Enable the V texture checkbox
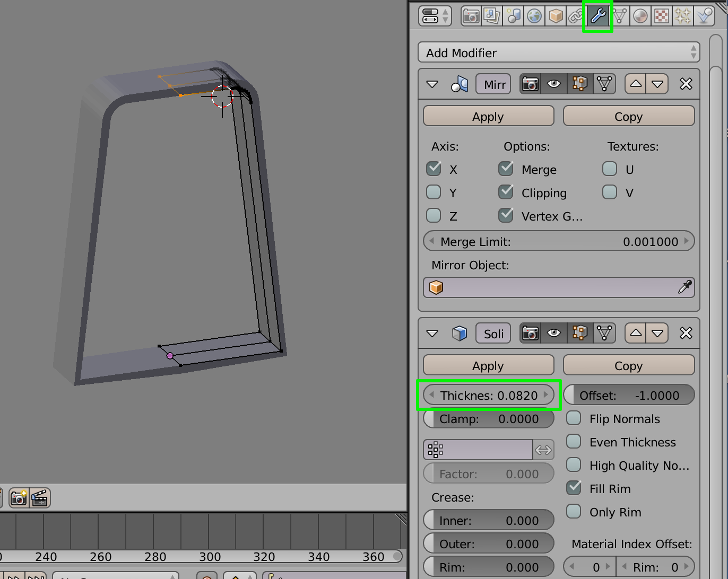728x579 pixels. pos(610,192)
